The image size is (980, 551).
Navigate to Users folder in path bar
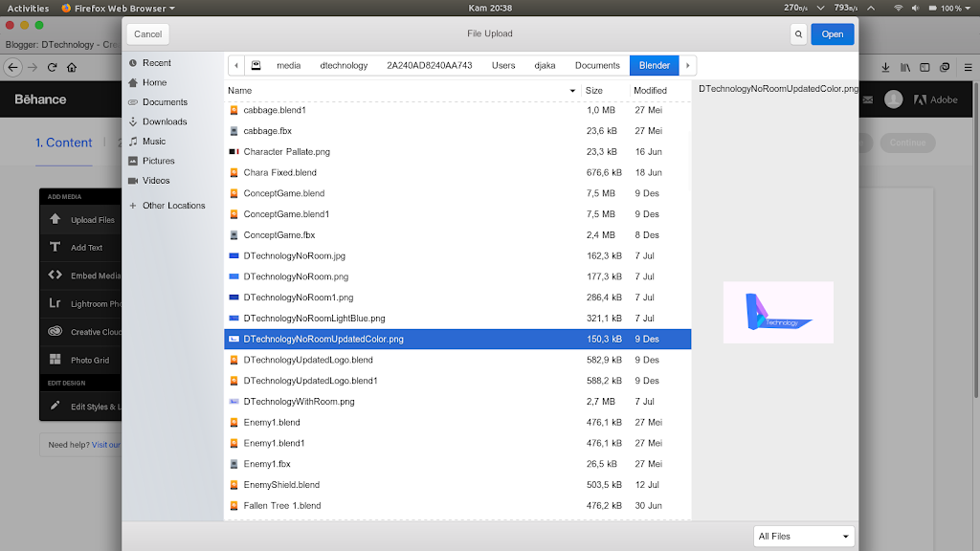click(503, 66)
